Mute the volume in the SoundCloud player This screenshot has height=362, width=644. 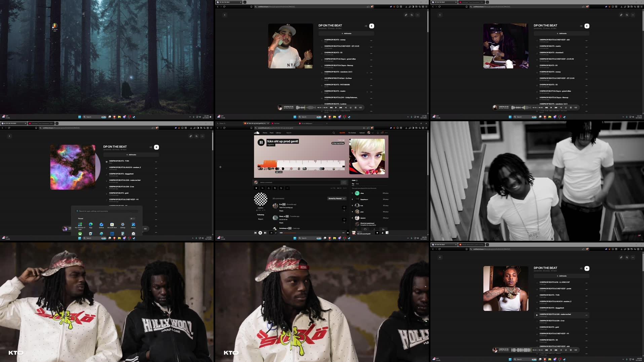(348, 232)
